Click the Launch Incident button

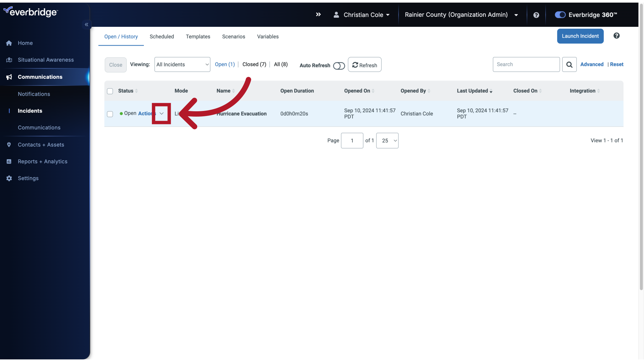click(x=580, y=36)
